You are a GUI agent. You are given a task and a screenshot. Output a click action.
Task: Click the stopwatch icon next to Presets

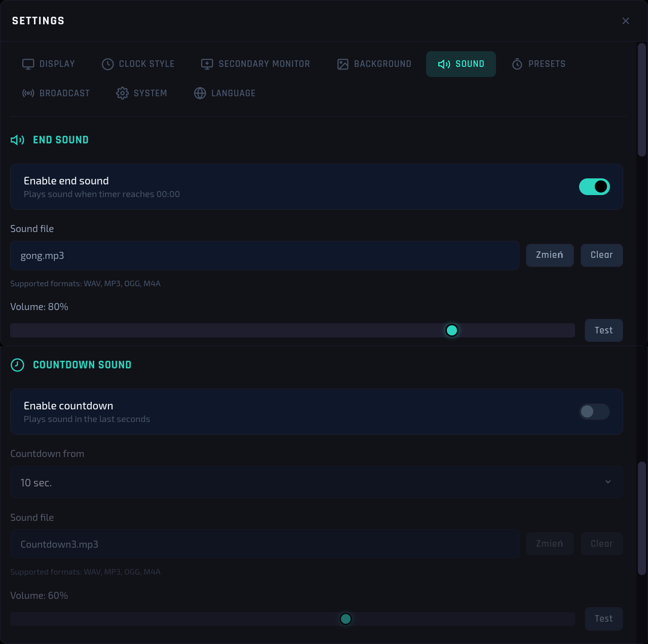pos(517,64)
